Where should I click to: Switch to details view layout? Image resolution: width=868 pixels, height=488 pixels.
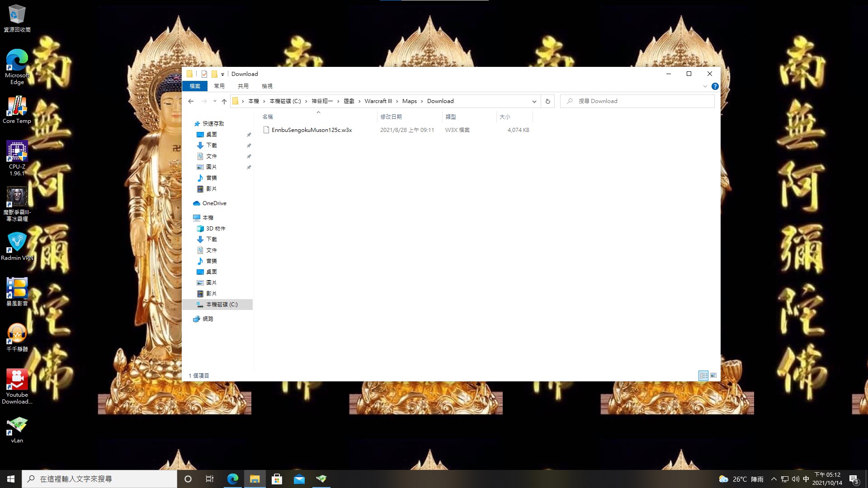point(703,375)
